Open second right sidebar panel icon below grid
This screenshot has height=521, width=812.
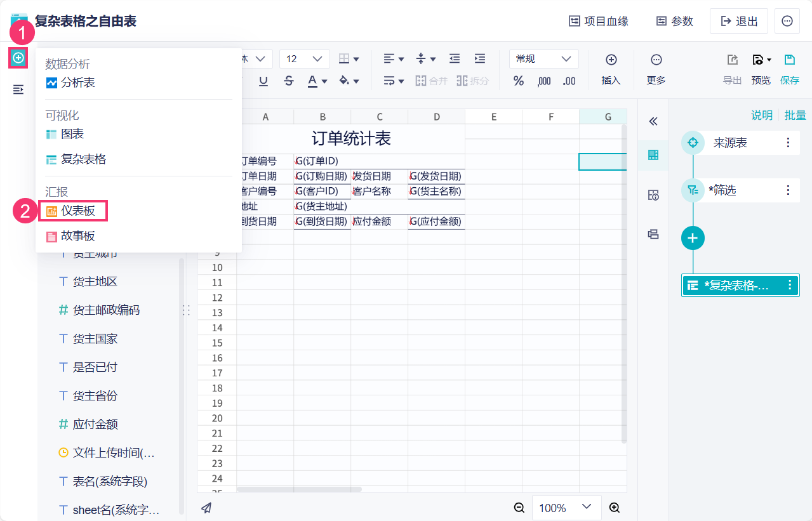pos(653,195)
